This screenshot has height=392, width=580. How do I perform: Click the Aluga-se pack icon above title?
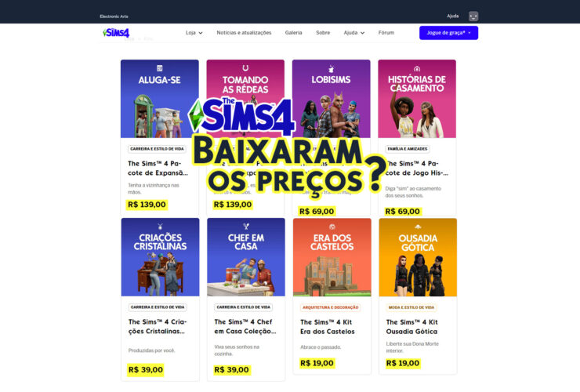click(x=159, y=68)
